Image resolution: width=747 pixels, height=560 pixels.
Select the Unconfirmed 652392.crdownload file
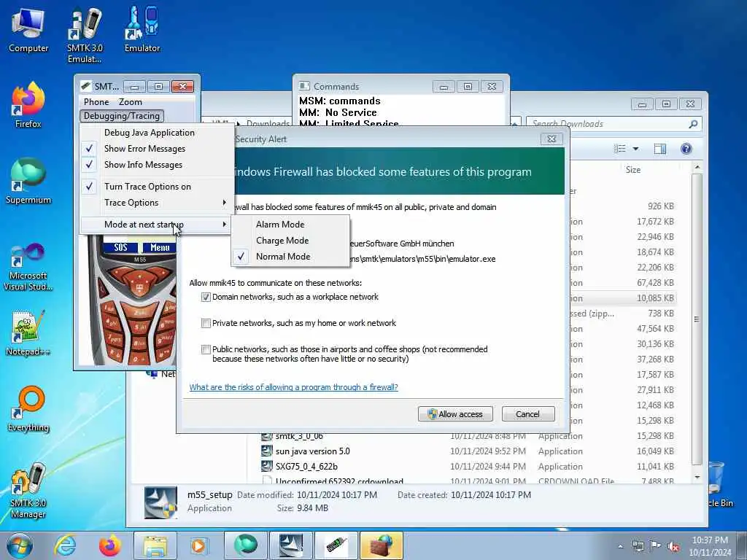point(339,481)
